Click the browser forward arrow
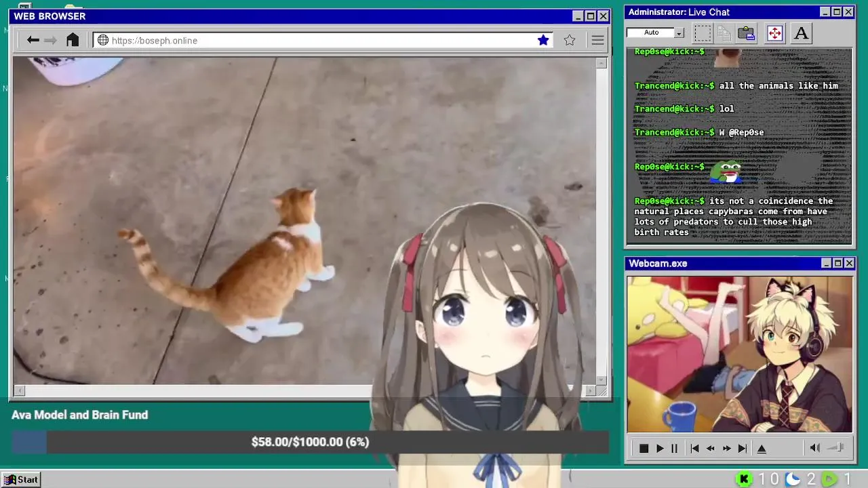This screenshot has height=488, width=868. point(51,40)
